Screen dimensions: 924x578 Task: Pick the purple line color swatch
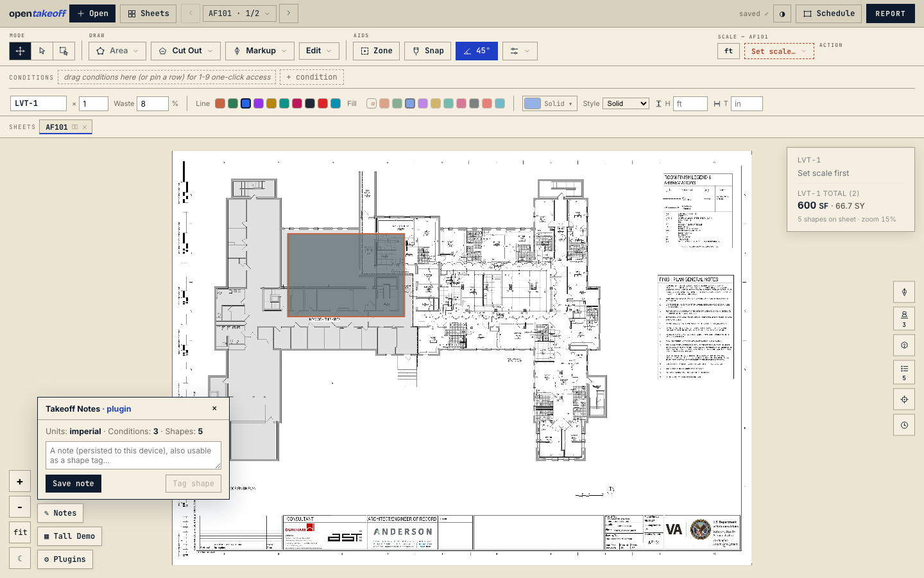259,103
